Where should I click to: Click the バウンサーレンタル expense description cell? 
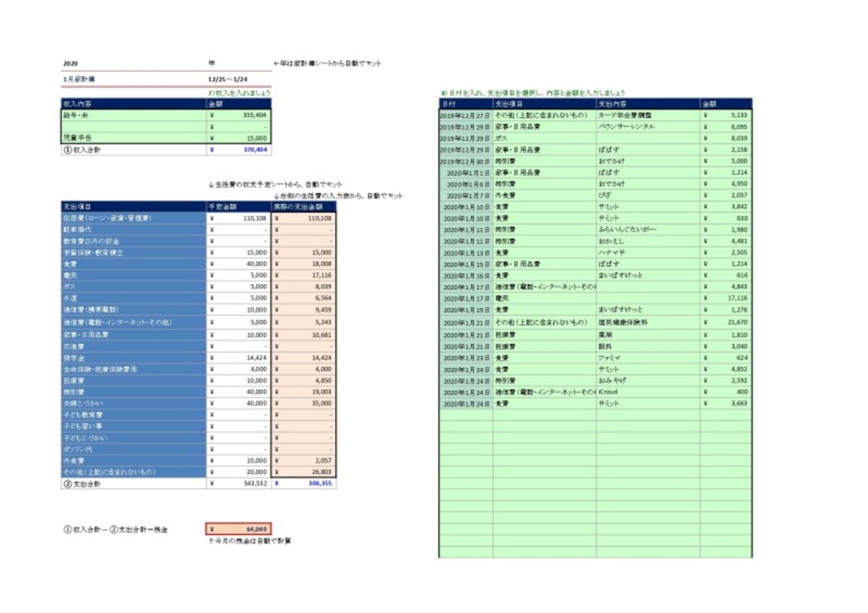click(x=647, y=127)
